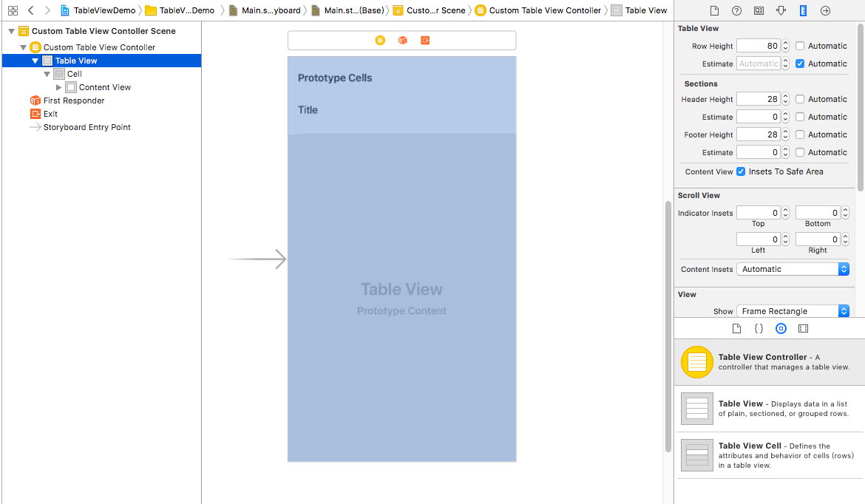Open the Content Insets dropdown
The height and width of the screenshot is (504, 865).
point(793,269)
